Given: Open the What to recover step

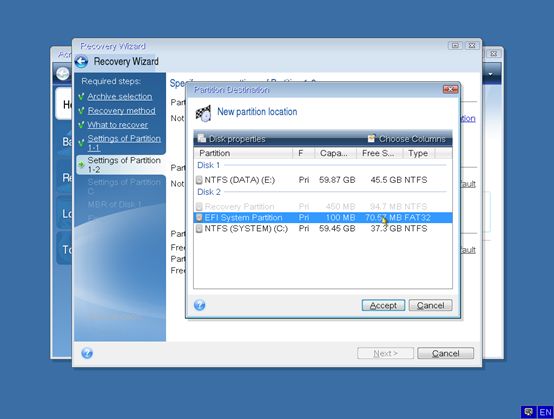Looking at the screenshot, I should click(118, 125).
